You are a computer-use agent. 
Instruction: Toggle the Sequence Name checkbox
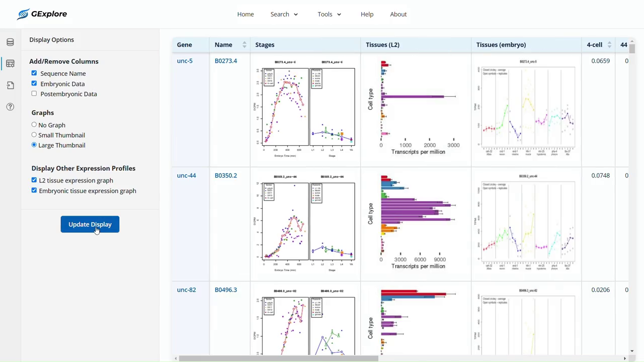[x=34, y=73]
